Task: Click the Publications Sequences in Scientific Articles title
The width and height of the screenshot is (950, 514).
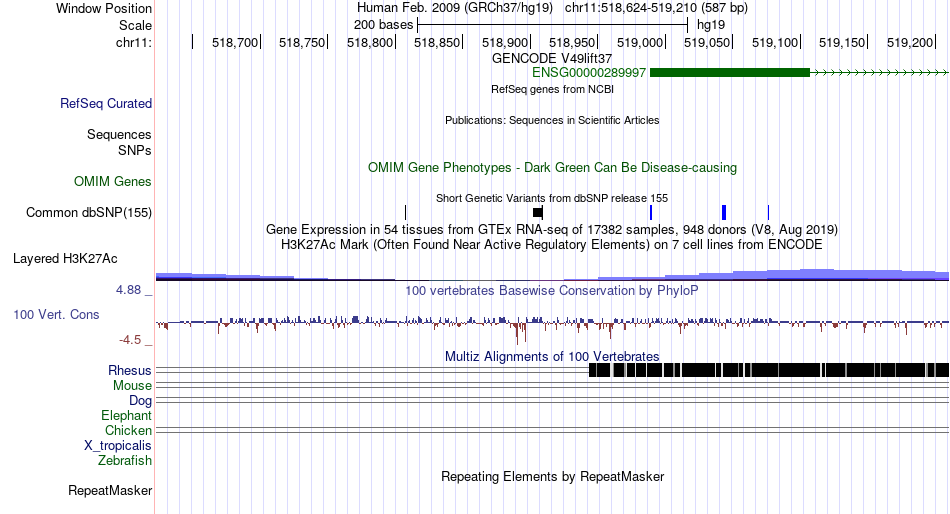Action: 552,120
